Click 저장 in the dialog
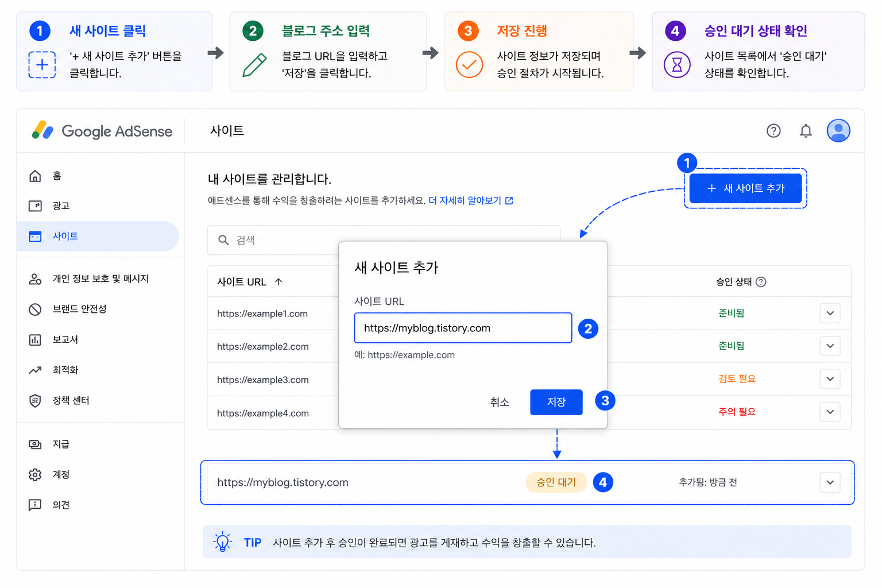The image size is (882, 588). 556,402
